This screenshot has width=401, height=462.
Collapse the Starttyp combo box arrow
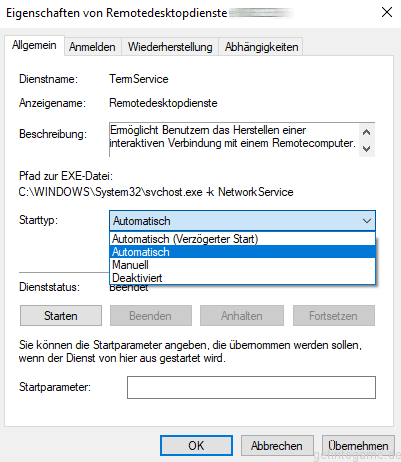[x=367, y=221]
